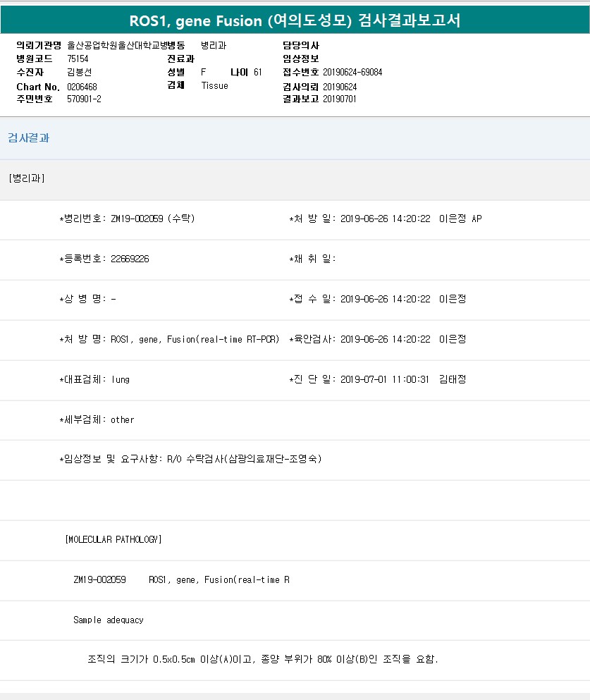590x700 pixels.
Task: Click the 대표검체 lung entry
Action: pos(94,380)
